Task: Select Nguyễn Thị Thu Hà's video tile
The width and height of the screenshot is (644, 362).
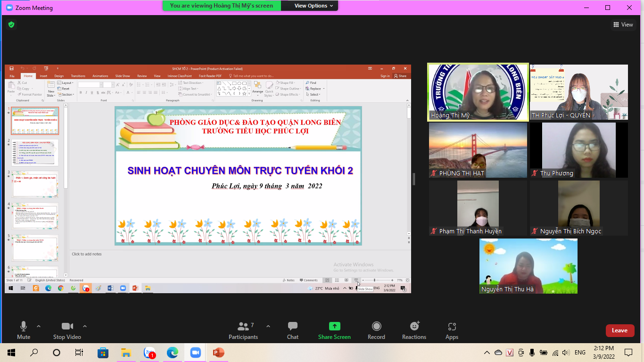Action: click(528, 266)
